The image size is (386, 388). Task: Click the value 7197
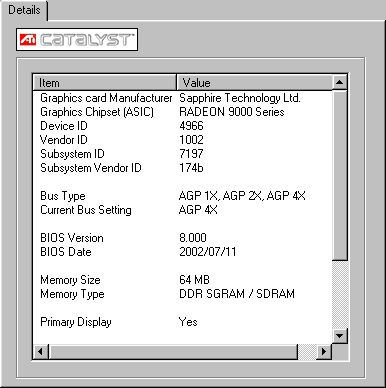(191, 154)
